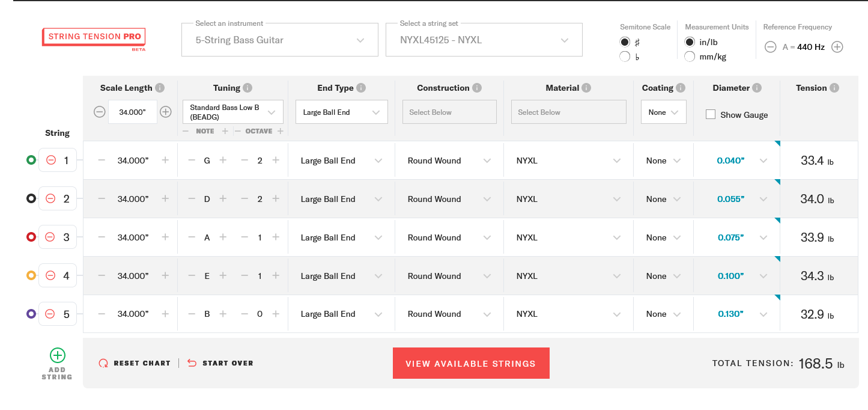Open the header Coating dropdown
This screenshot has height=410, width=868.
pos(664,112)
